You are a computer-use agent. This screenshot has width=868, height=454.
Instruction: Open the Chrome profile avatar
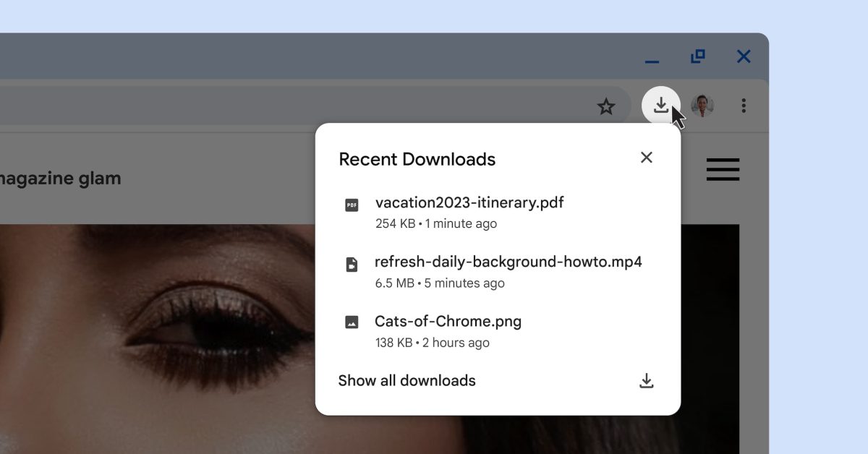[x=702, y=106]
